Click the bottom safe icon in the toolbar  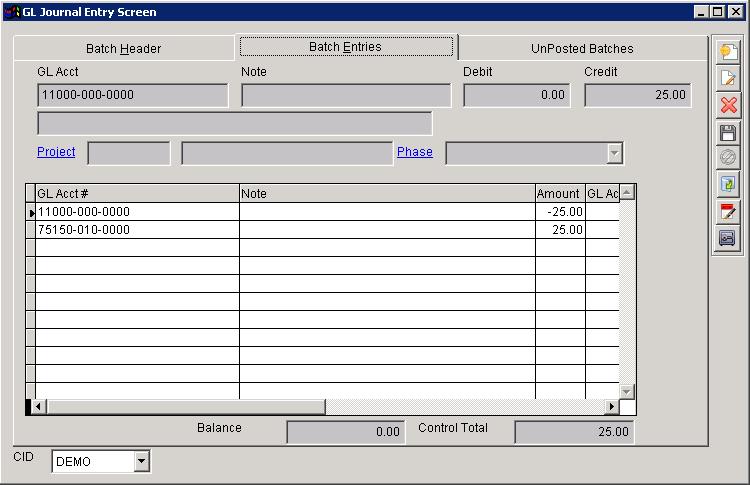pyautogui.click(x=727, y=238)
